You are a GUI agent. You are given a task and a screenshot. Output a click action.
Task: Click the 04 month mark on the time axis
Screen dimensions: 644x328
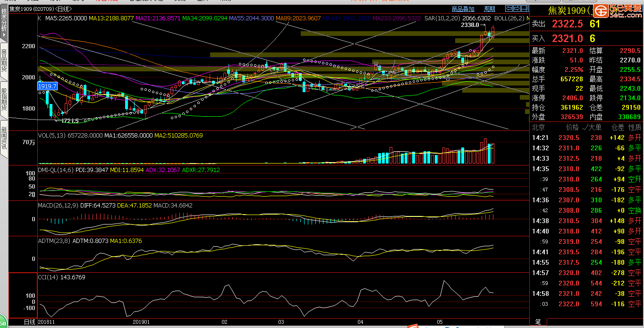360,322
